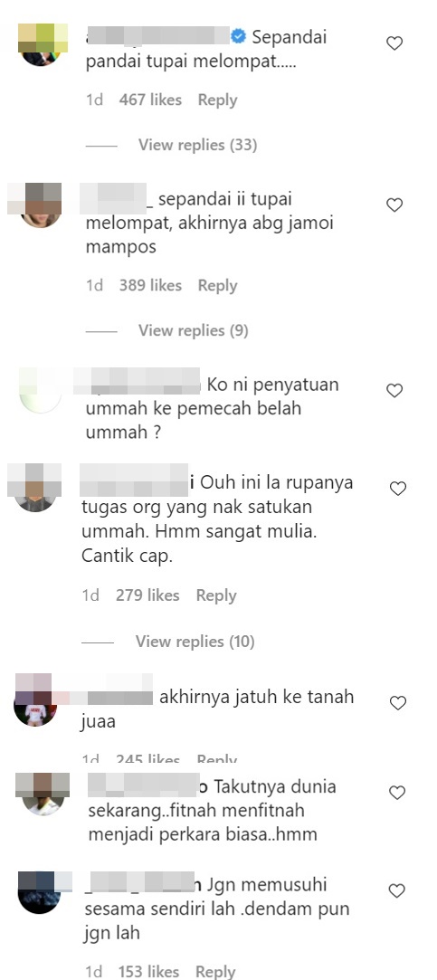Like the "Sepandai pandai tupai melompat" comment
This screenshot has height=980, width=437.
click(x=394, y=43)
